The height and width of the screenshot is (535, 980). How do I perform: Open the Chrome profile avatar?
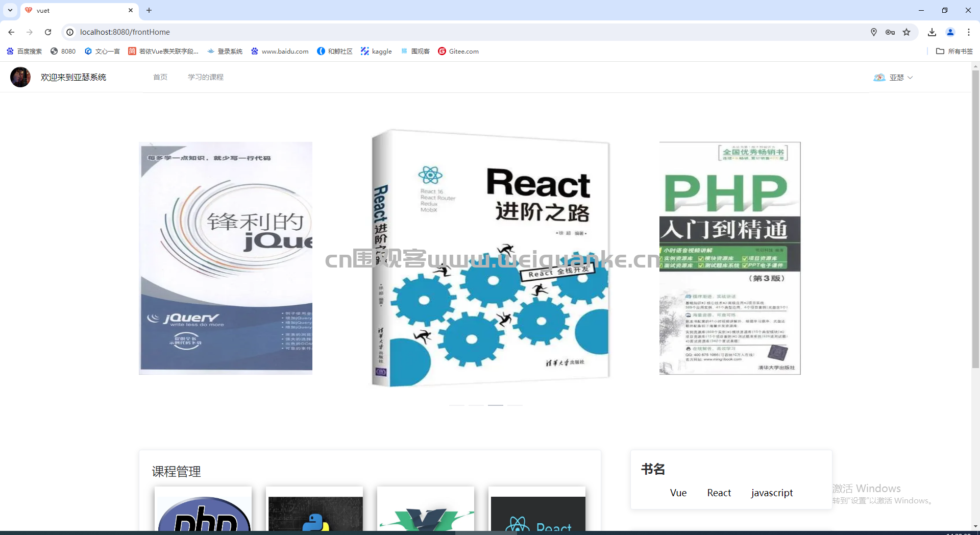[950, 32]
